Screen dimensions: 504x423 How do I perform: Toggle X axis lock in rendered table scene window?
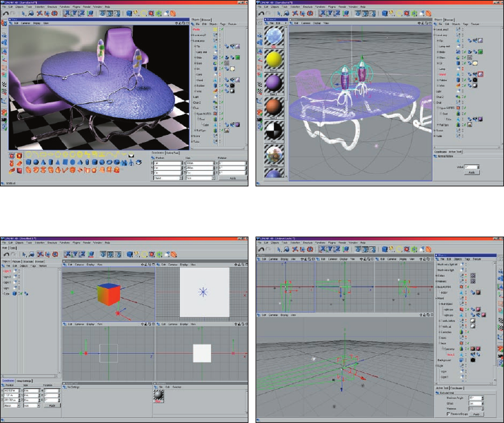(67, 13)
